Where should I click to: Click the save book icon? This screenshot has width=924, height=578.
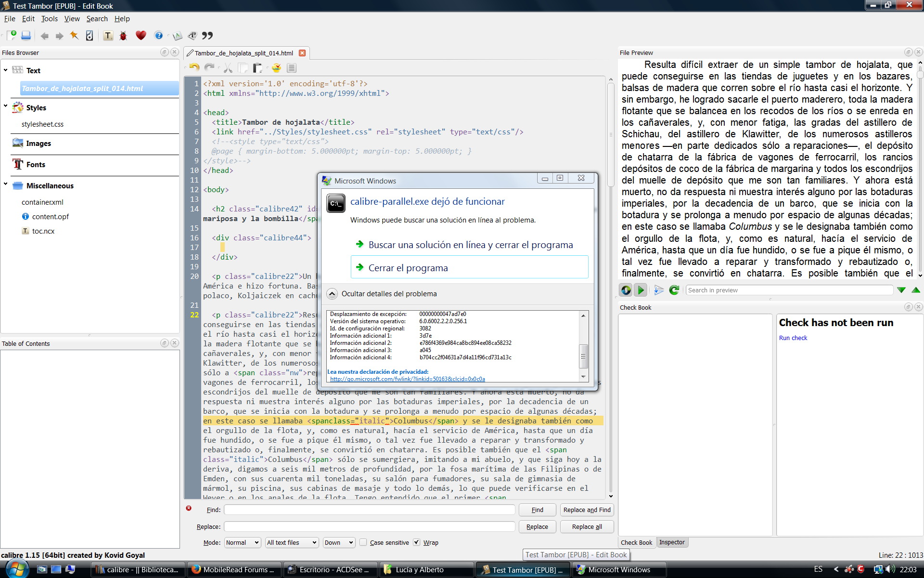pos(26,35)
